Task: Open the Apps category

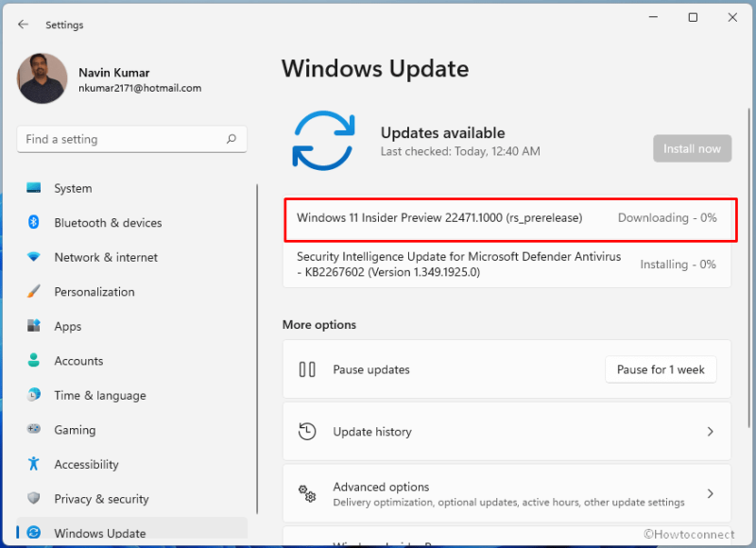Action: pyautogui.click(x=131, y=326)
